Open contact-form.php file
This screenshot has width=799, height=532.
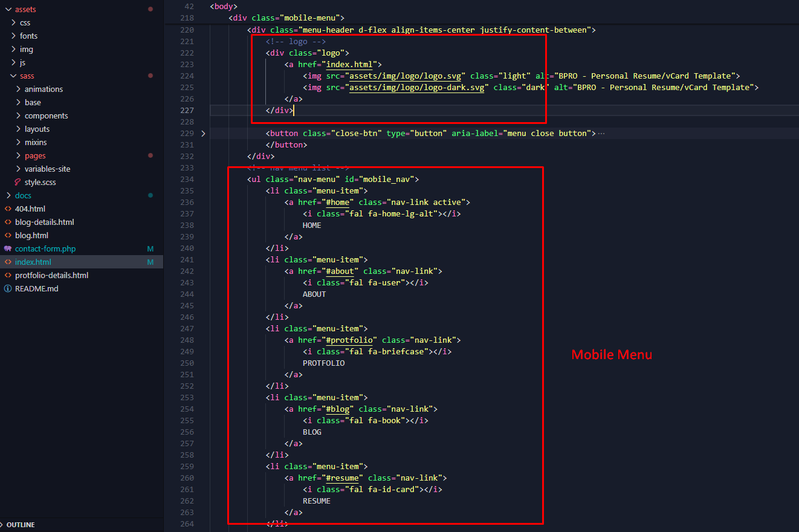[x=45, y=248]
